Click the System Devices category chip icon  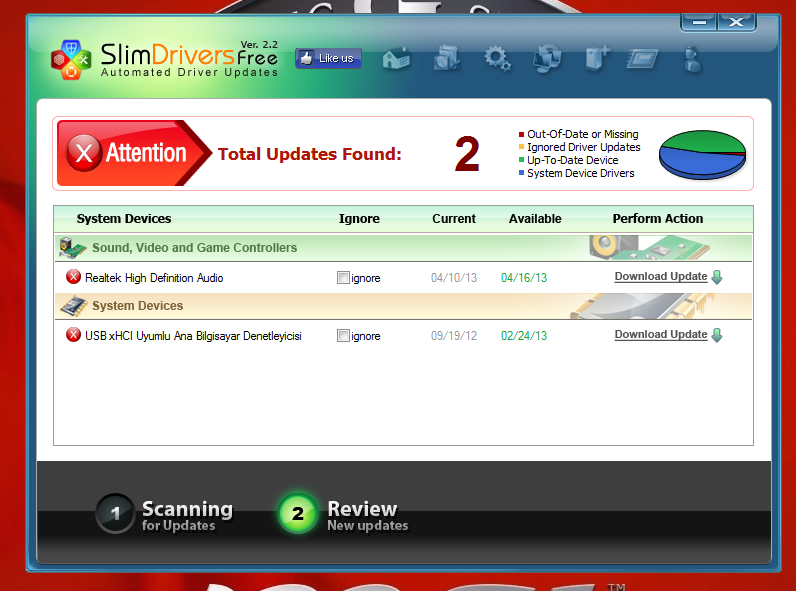click(74, 306)
